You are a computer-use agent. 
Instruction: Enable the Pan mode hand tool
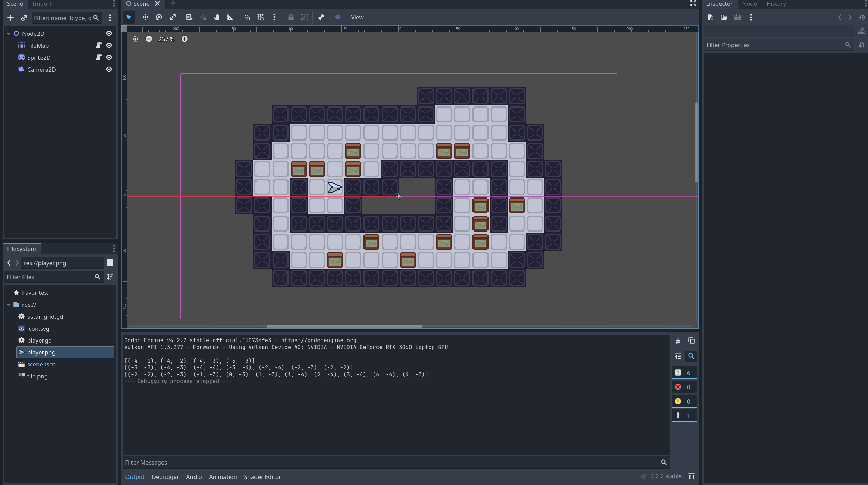coord(217,17)
